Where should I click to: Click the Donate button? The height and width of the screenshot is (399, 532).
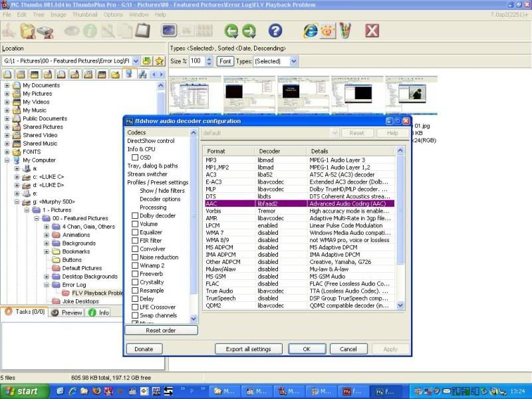pos(144,348)
